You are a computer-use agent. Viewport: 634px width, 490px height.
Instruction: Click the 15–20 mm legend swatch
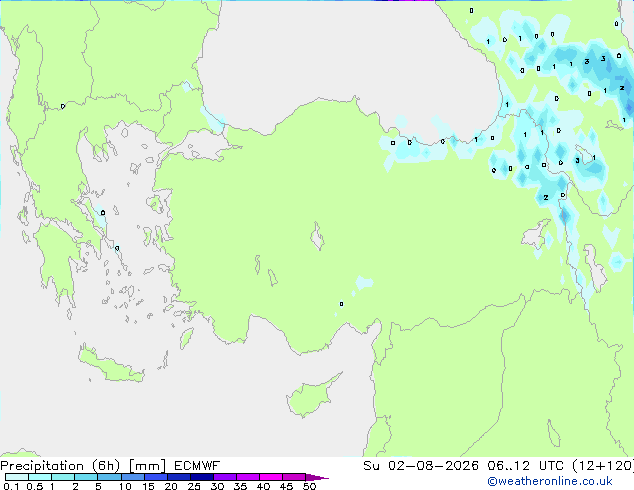pos(155,477)
